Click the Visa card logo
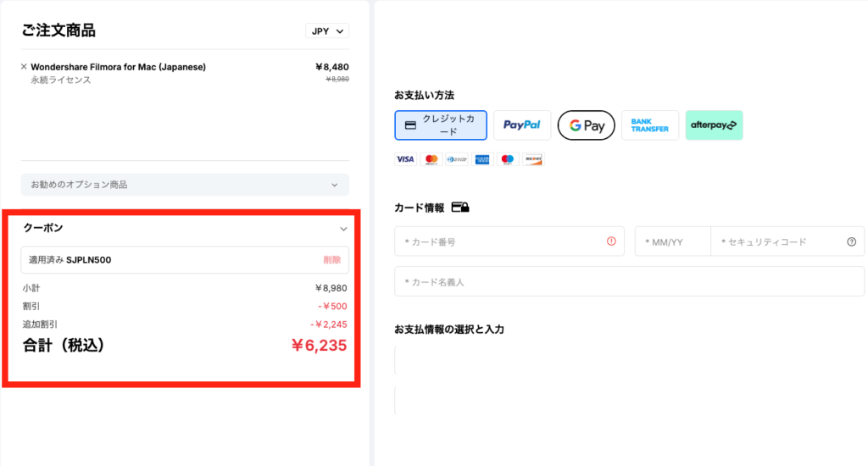Image resolution: width=868 pixels, height=466 pixels. [405, 158]
